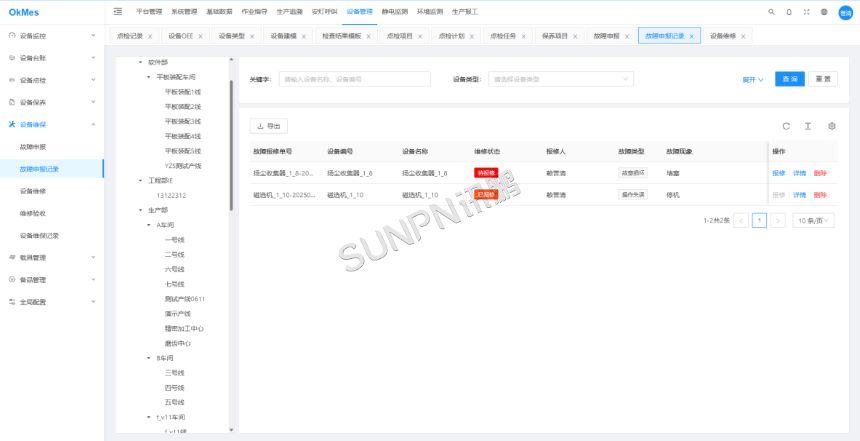This screenshot has width=860, height=441.
Task: Close the 故障申报 tab
Action: pyautogui.click(x=626, y=36)
